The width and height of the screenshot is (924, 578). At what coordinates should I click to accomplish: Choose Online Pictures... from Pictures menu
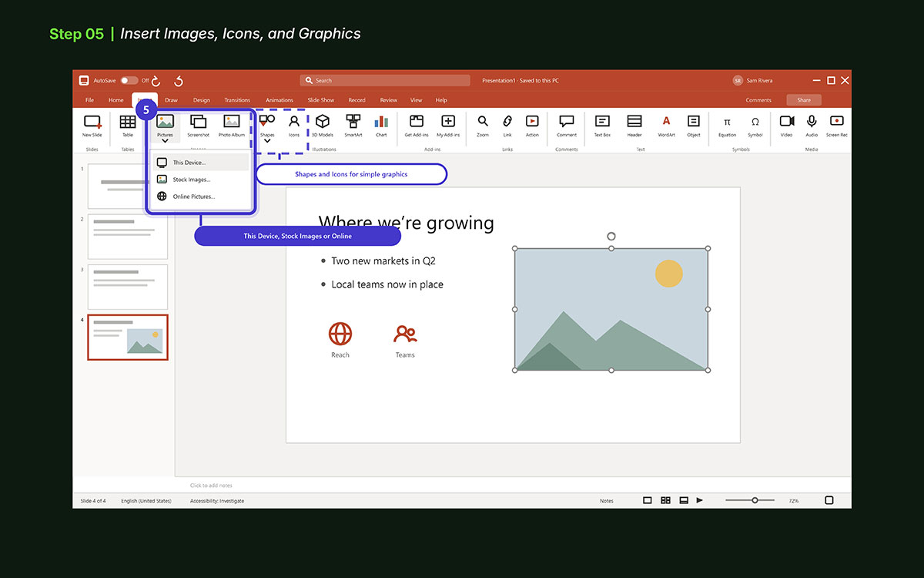(x=201, y=197)
